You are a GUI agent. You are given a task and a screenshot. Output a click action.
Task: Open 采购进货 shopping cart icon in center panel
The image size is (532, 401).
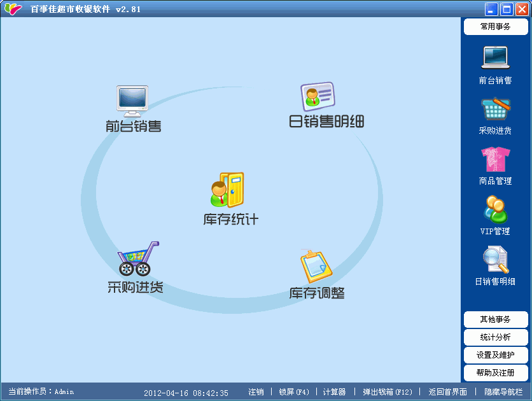click(137, 258)
